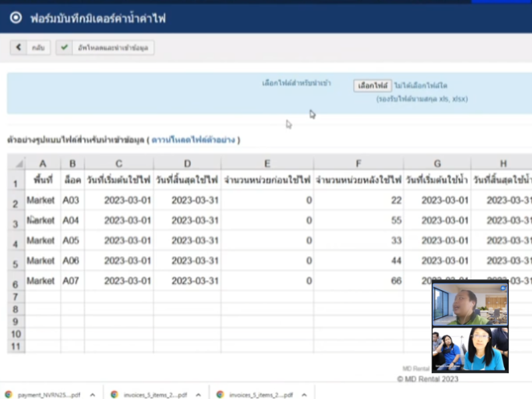Click value 66 in column F
Screen dimensions: 532x399
(396, 281)
